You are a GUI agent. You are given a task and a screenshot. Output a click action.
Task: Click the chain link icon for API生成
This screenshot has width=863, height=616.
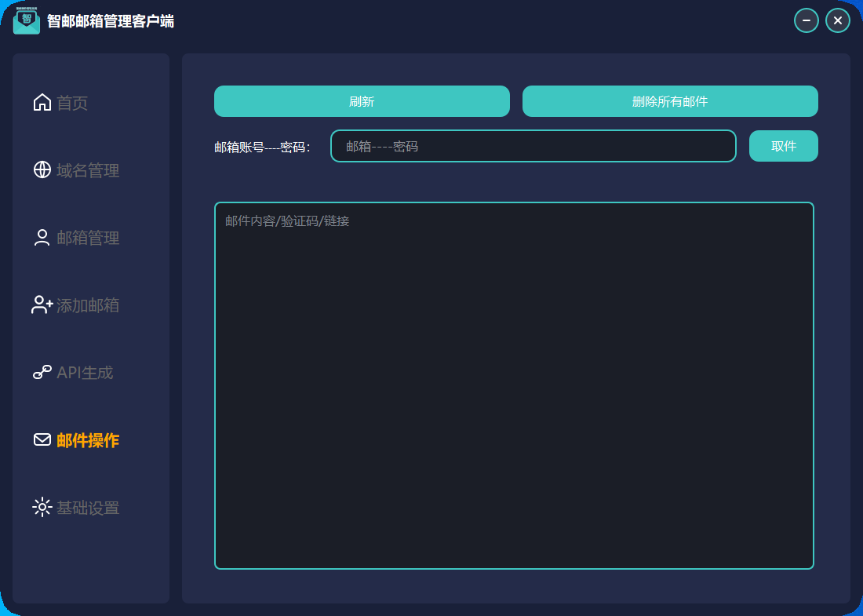(42, 373)
